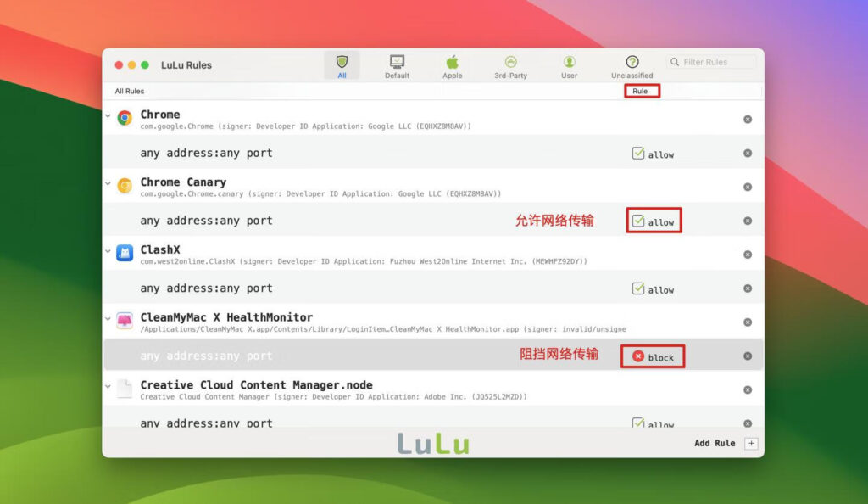Image resolution: width=868 pixels, height=504 pixels.
Task: Delete the Chrome Canary rule
Action: click(748, 186)
